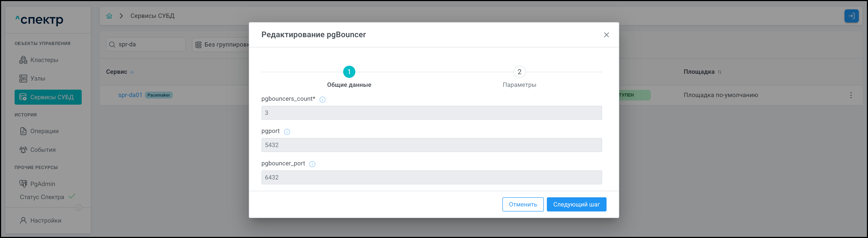Click info icon next to pgport
This screenshot has height=238, width=868.
[287, 132]
